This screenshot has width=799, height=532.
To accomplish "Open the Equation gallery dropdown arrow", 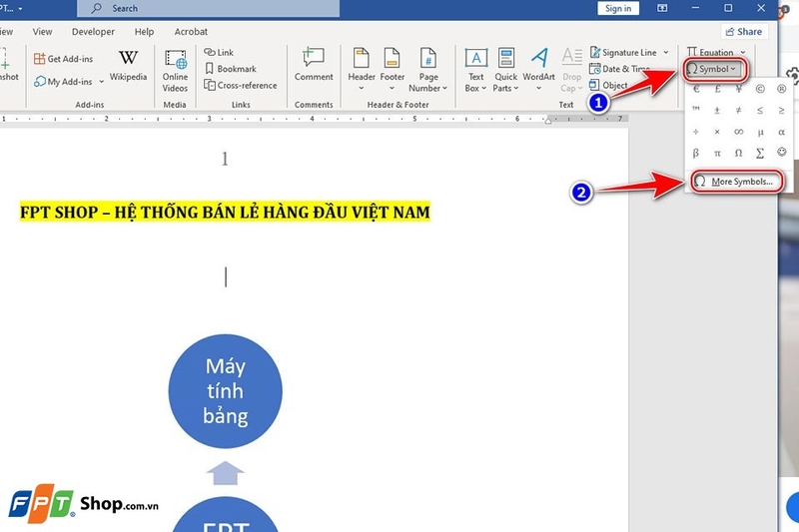I will click(x=743, y=52).
